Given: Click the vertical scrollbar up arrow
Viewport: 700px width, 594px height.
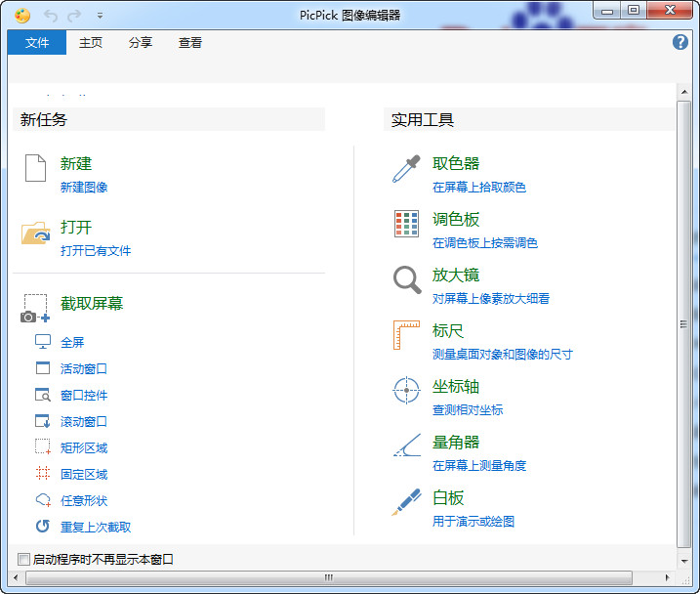Looking at the screenshot, I should pyautogui.click(x=684, y=92).
